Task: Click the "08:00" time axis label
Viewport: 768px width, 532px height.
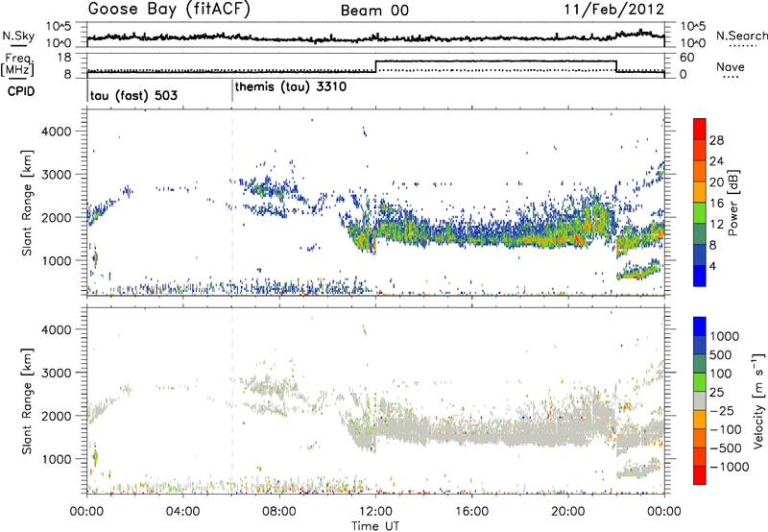Action: click(279, 512)
